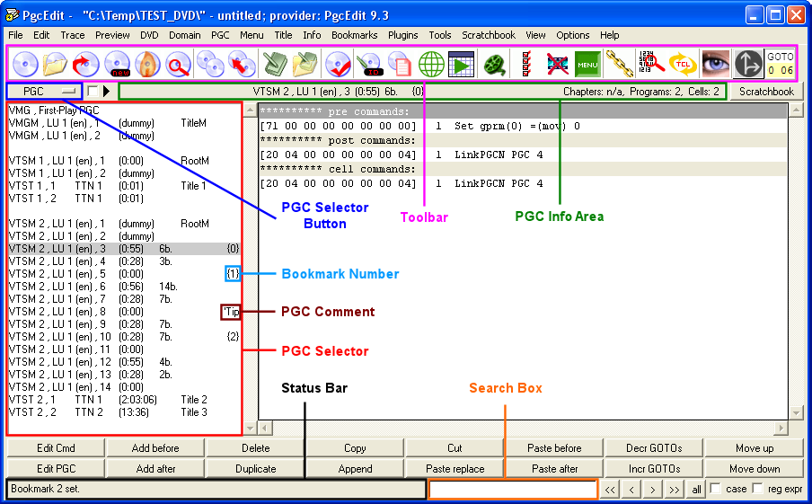This screenshot has width=812, height=504.
Task: Click the Scratchbook button beside PGC info
Action: pos(766,92)
